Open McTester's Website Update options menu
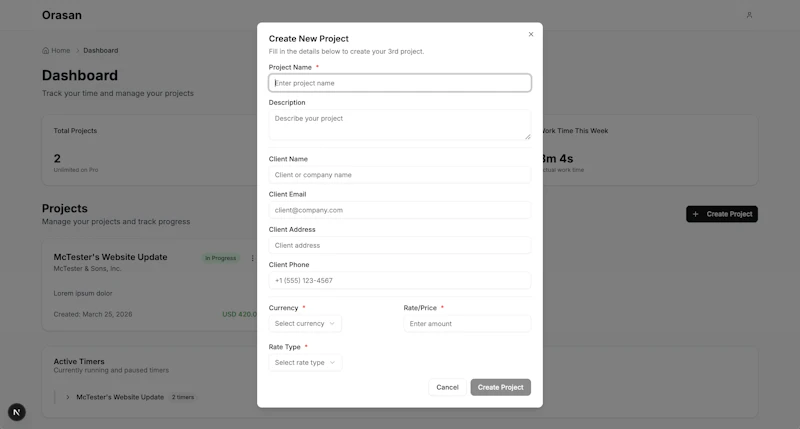This screenshot has height=429, width=800. pos(252,258)
